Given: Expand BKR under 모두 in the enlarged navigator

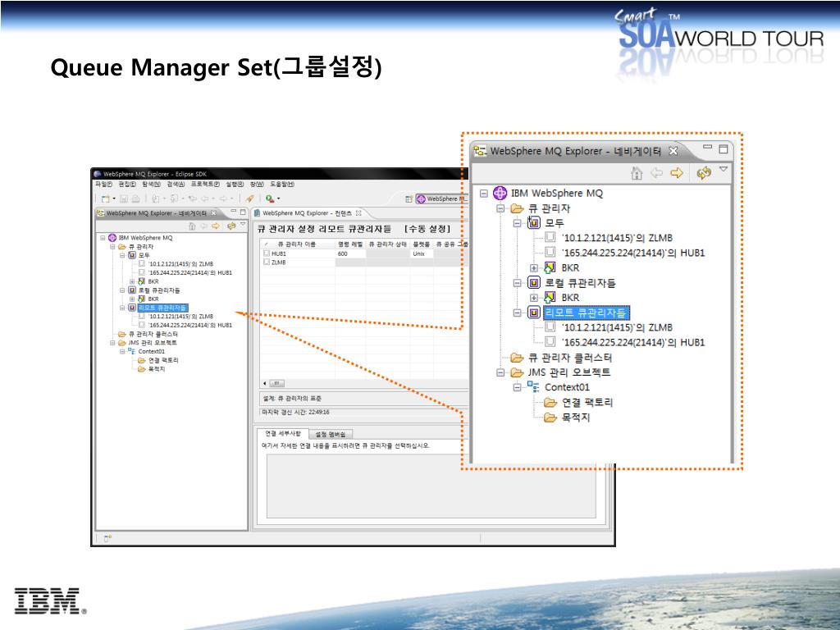Looking at the screenshot, I should (533, 268).
